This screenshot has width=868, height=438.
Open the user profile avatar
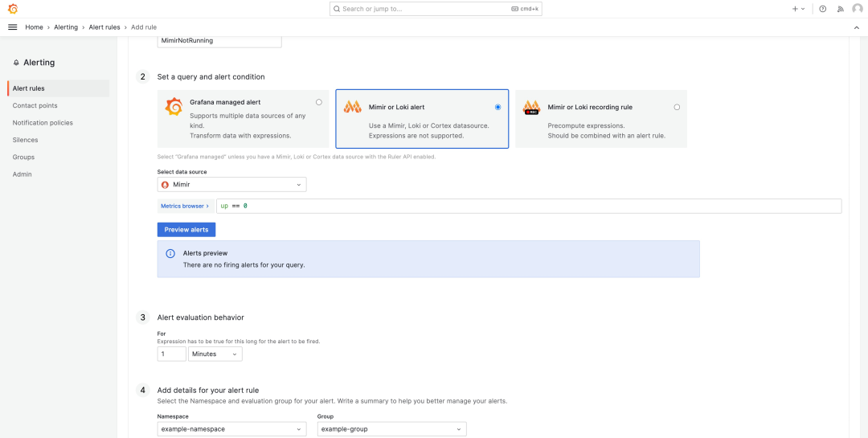[x=857, y=9]
